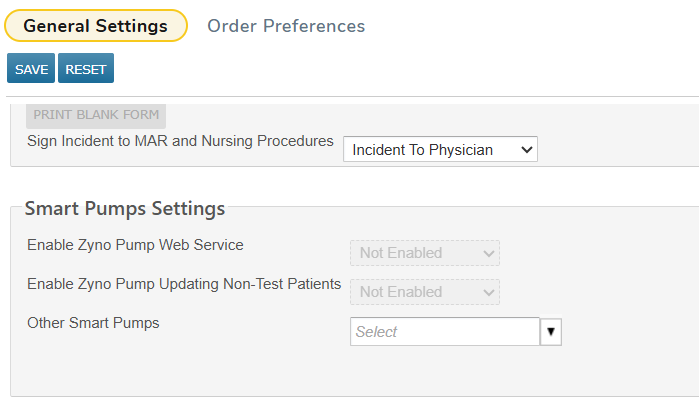Viewport: 699px width, 403px height.
Task: Click the Zyno Pump Updating Non-Test Patients label
Action: 184,284
